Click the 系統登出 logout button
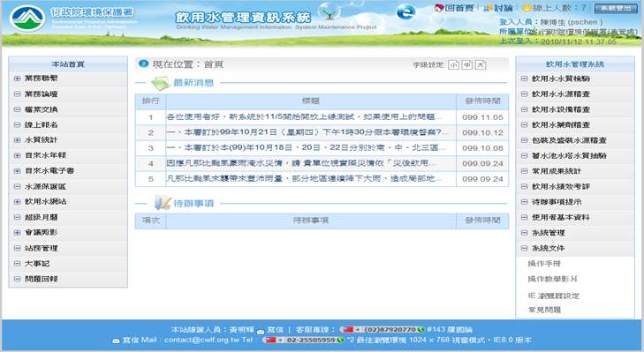 616,8
